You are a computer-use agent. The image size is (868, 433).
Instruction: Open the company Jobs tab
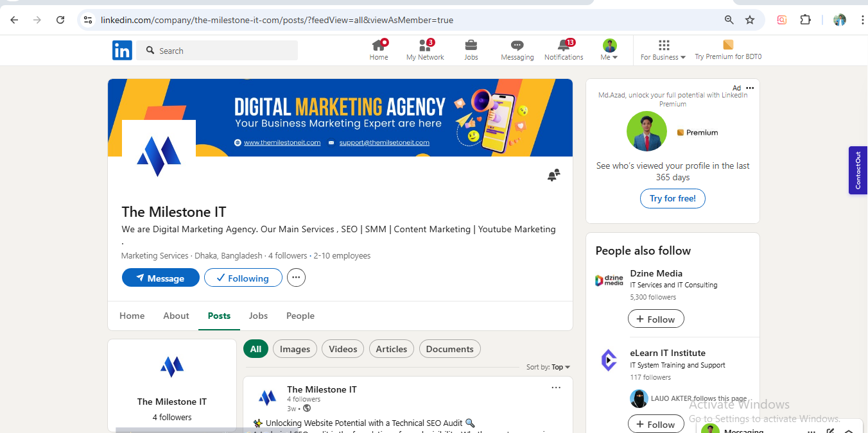coord(258,316)
